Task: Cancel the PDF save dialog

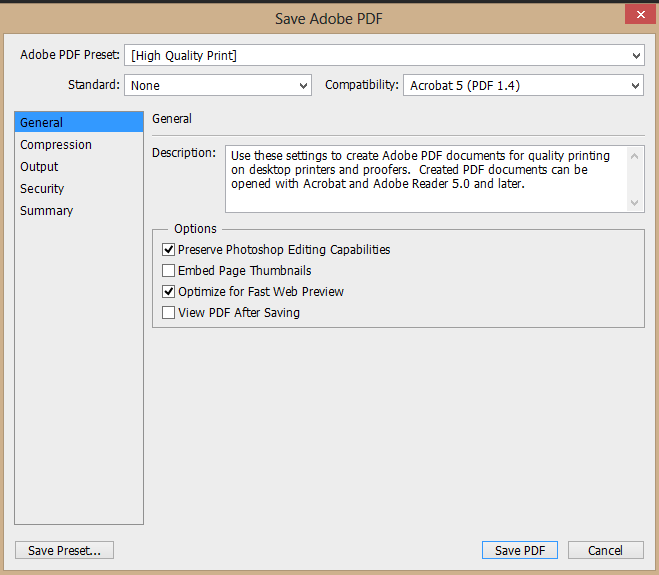Action: click(605, 550)
